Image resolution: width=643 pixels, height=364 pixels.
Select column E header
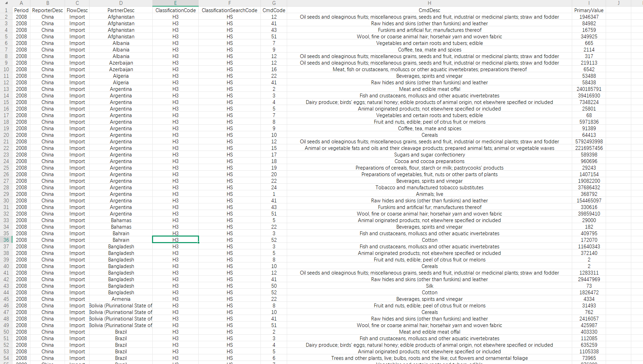176,3
